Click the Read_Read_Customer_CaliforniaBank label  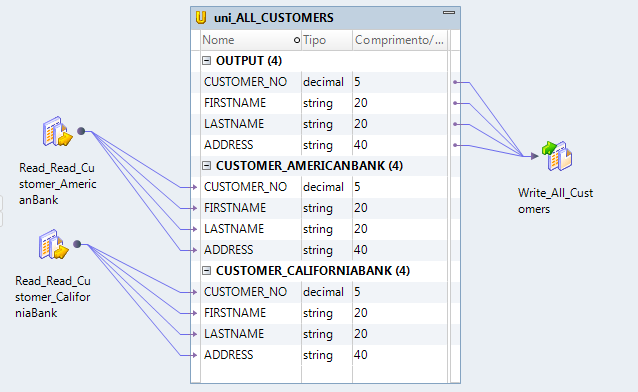[x=53, y=297]
